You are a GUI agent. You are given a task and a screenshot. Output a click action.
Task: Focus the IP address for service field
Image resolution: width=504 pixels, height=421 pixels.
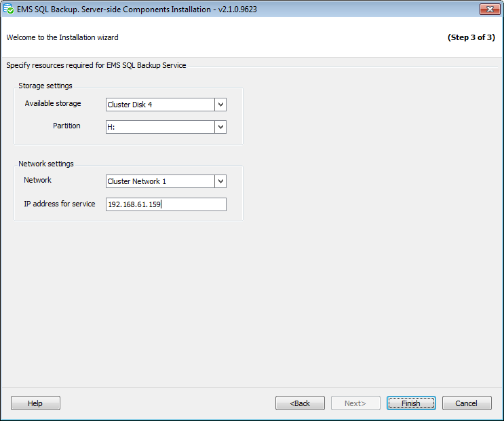pos(166,204)
